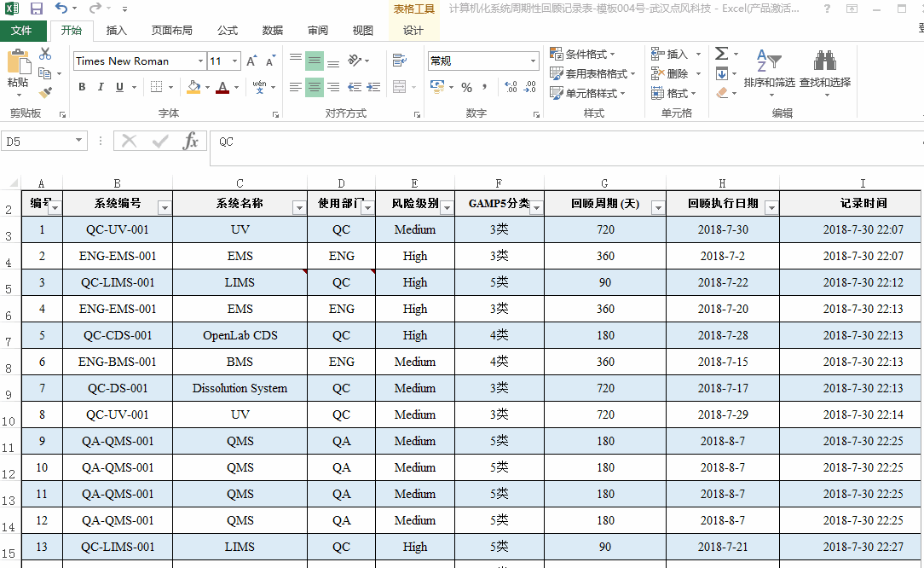Open the 设计 tab under 表格工具
Viewport: 924px width, 568px height.
tap(414, 31)
